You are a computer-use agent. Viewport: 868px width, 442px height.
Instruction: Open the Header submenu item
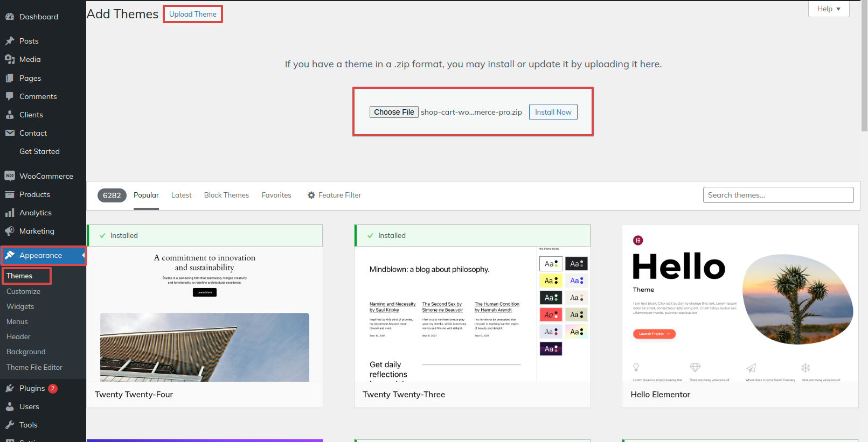[18, 336]
